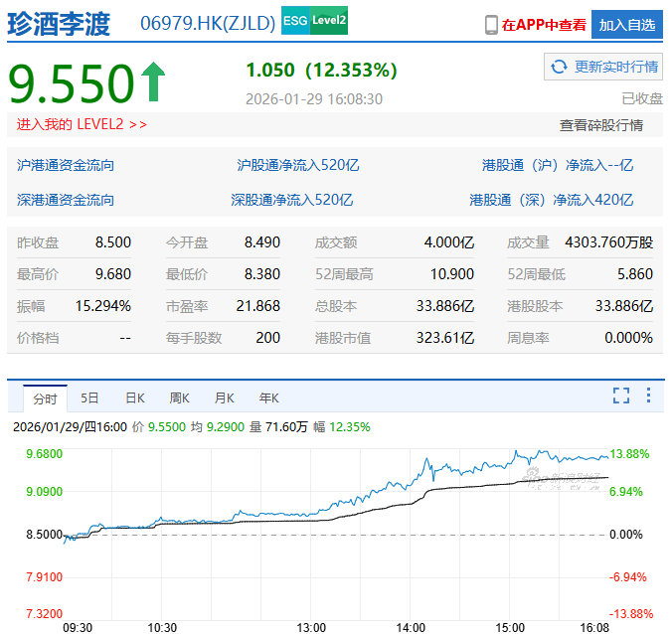Image resolution: width=672 pixels, height=634 pixels.
Task: Open the chart fullscreen icon
Action: point(621,396)
